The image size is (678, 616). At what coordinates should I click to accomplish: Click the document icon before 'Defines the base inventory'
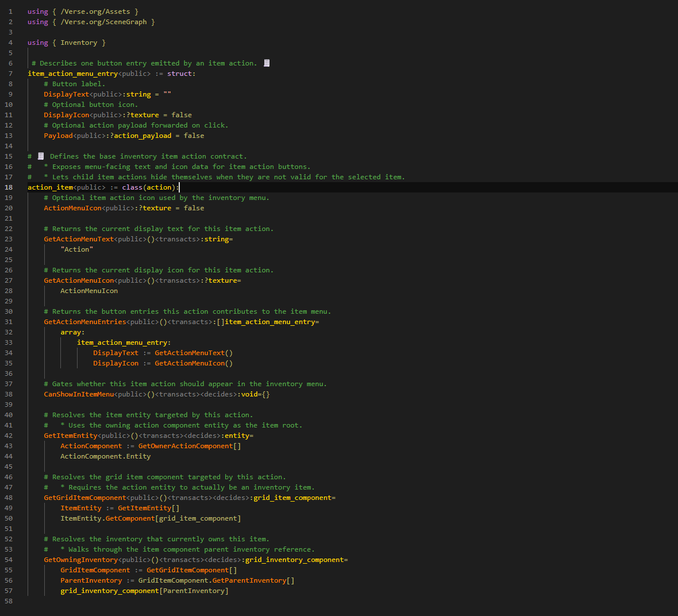(41, 156)
